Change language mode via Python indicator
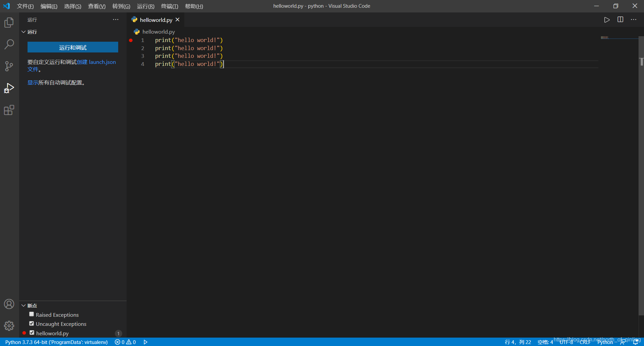The height and width of the screenshot is (346, 644). pos(605,342)
